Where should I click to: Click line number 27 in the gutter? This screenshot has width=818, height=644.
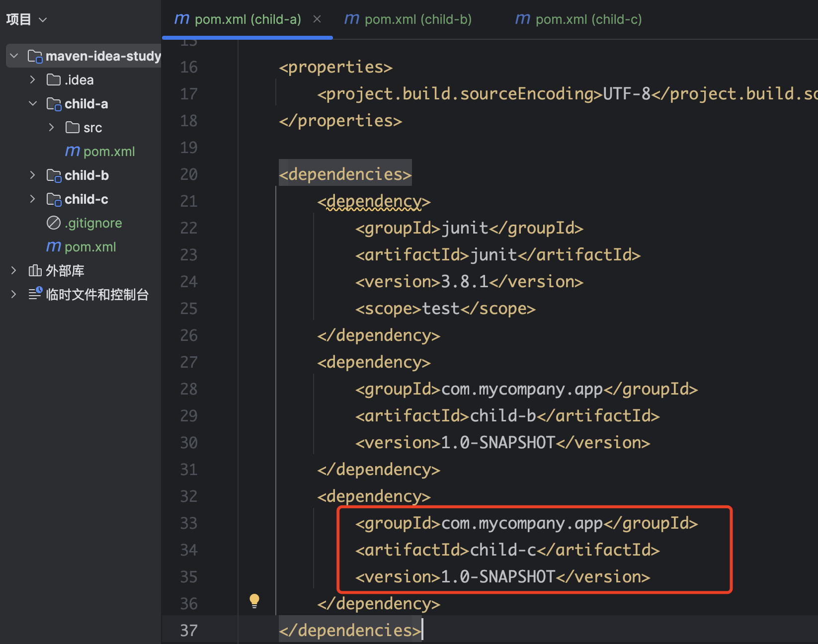(189, 362)
